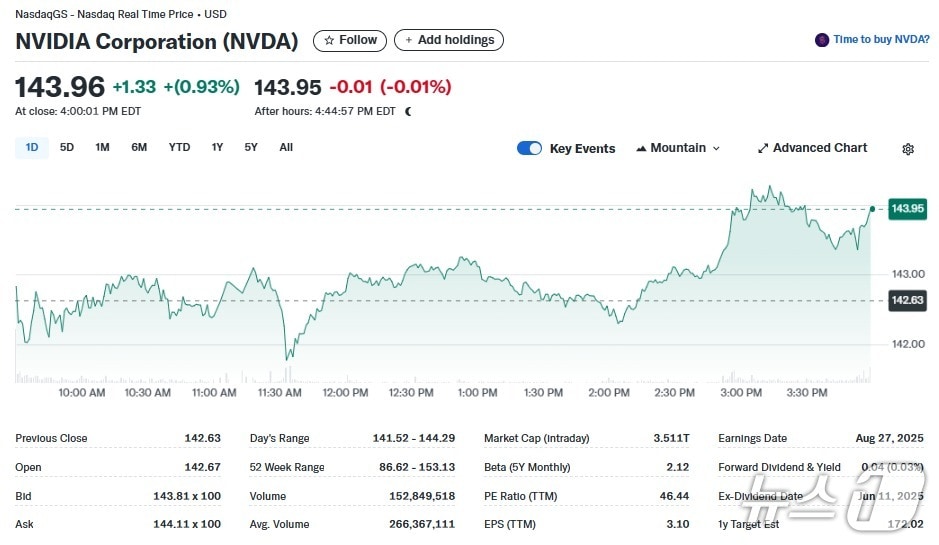Select the 1M chart range
The height and width of the screenshot is (545, 939).
[x=102, y=147]
